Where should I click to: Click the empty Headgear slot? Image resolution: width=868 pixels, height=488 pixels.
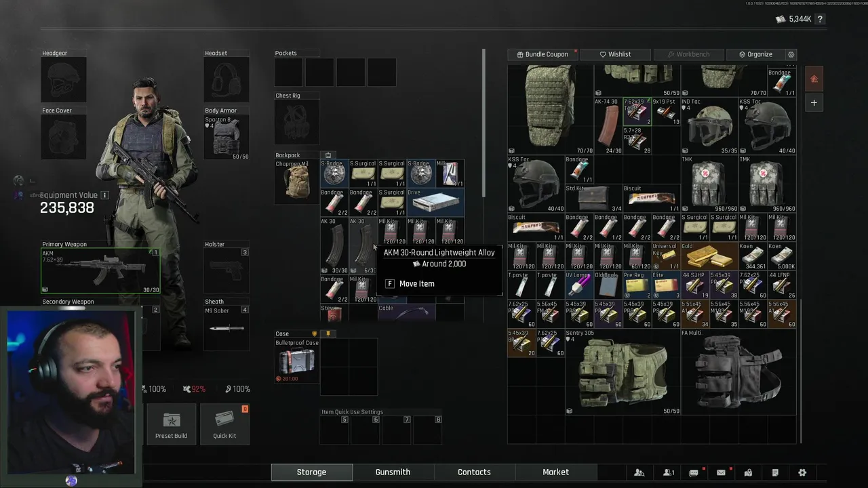point(64,80)
